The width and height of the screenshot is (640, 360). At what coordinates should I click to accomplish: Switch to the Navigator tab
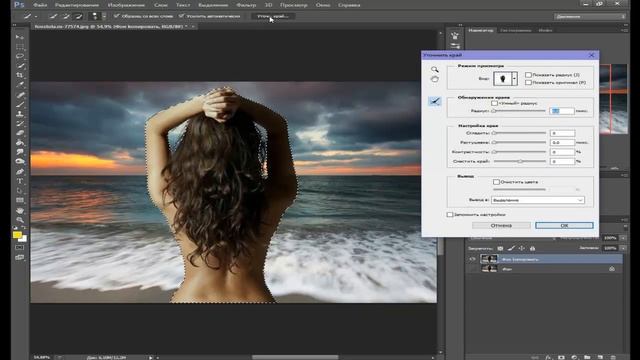(481, 30)
